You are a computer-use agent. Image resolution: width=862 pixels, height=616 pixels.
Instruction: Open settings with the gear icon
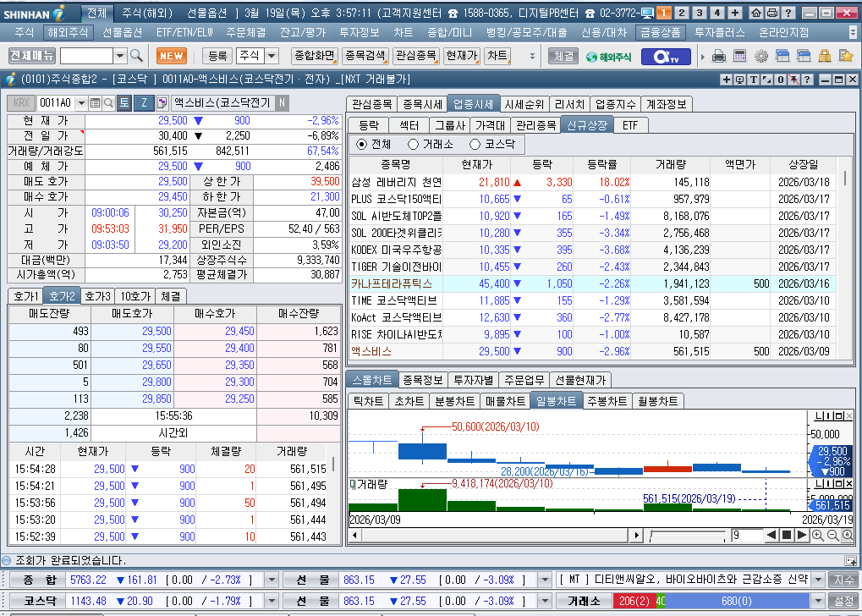pyautogui.click(x=761, y=56)
